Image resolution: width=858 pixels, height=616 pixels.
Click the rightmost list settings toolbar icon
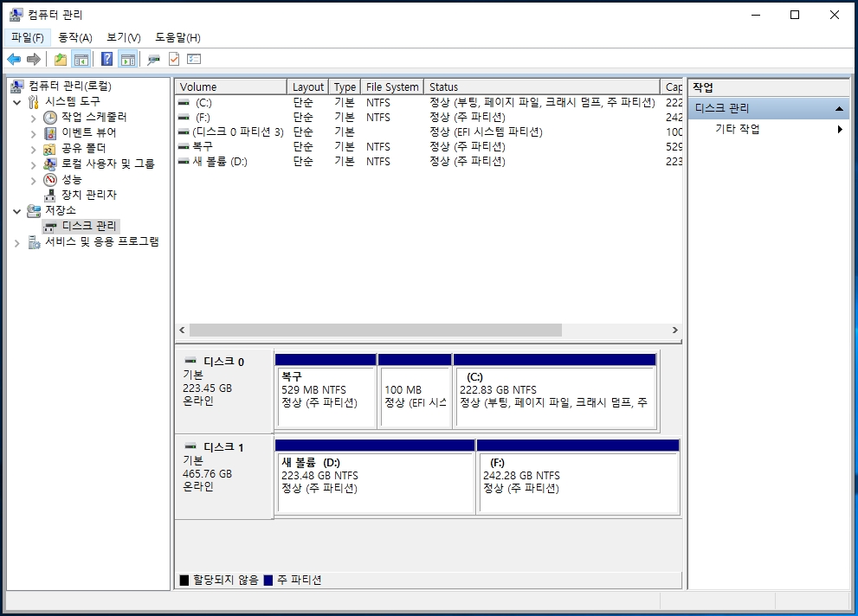194,59
